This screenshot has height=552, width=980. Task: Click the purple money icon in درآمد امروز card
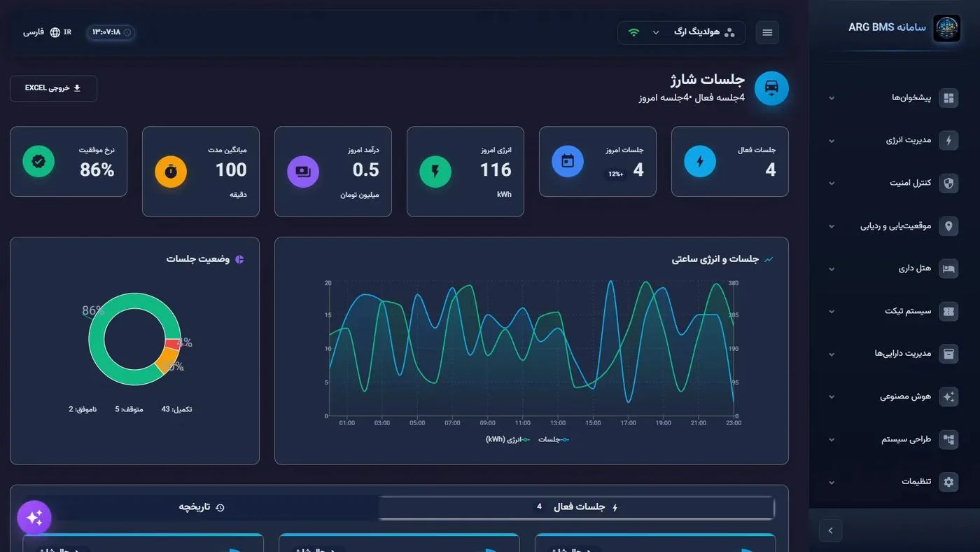pos(303,172)
